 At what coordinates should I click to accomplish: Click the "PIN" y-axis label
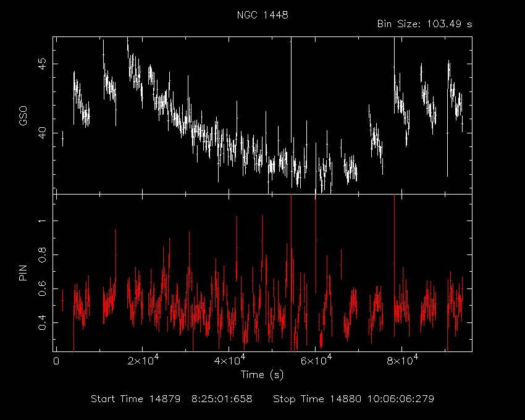23,272
